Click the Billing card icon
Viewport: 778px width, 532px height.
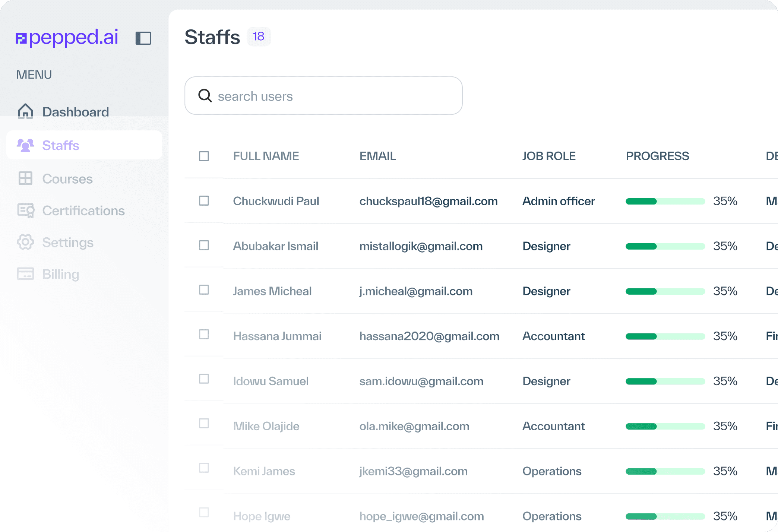[25, 274]
